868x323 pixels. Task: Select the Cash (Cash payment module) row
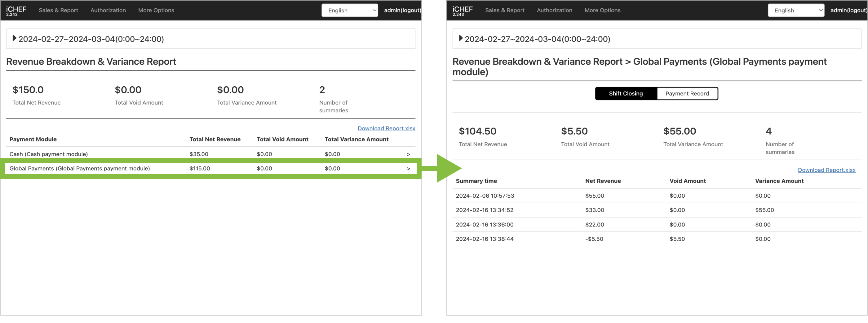click(49, 154)
